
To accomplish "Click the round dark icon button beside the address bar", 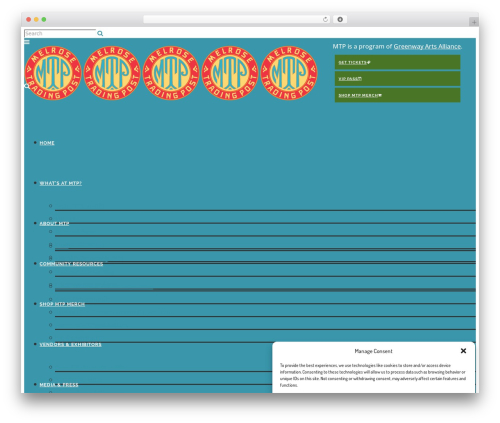I will (x=340, y=19).
